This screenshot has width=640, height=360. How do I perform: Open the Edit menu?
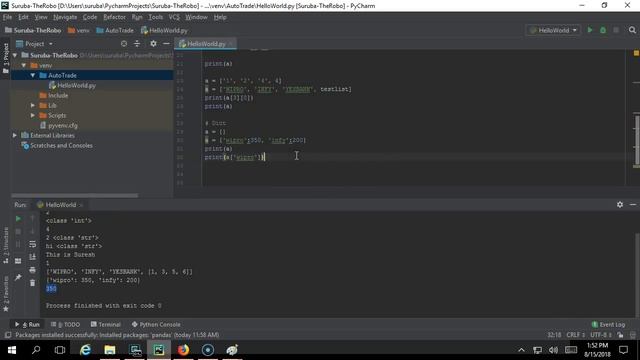(x=23, y=17)
